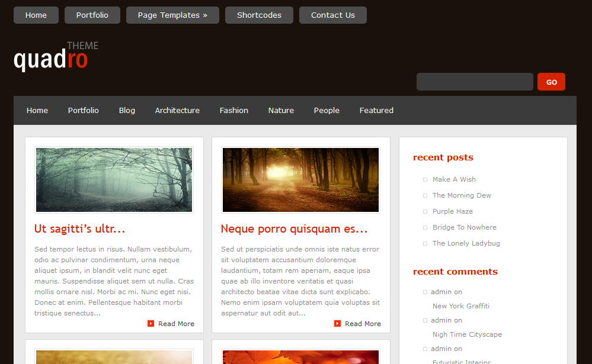The image size is (592, 364).
Task: Click the search input field
Action: tap(475, 82)
